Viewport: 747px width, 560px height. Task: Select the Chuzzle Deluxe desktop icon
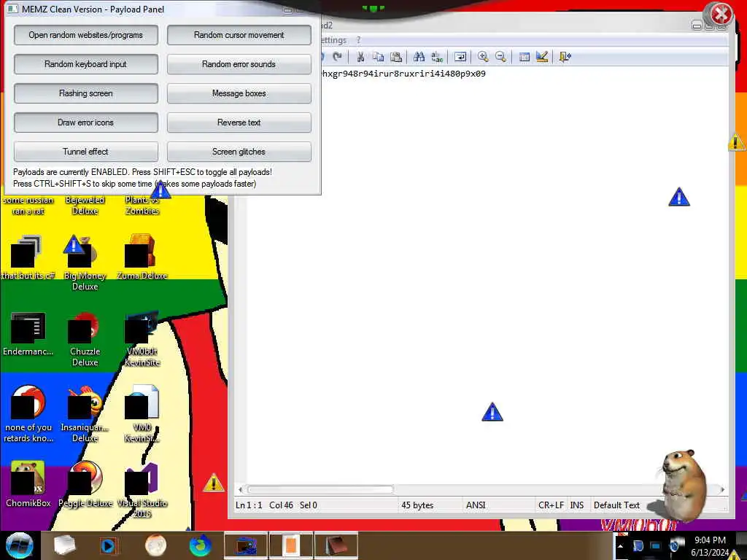(85, 338)
